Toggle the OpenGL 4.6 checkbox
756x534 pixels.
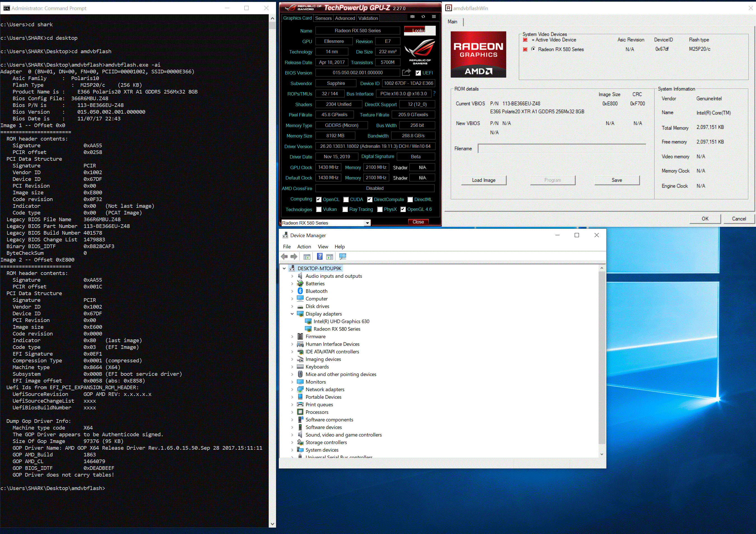tap(403, 209)
